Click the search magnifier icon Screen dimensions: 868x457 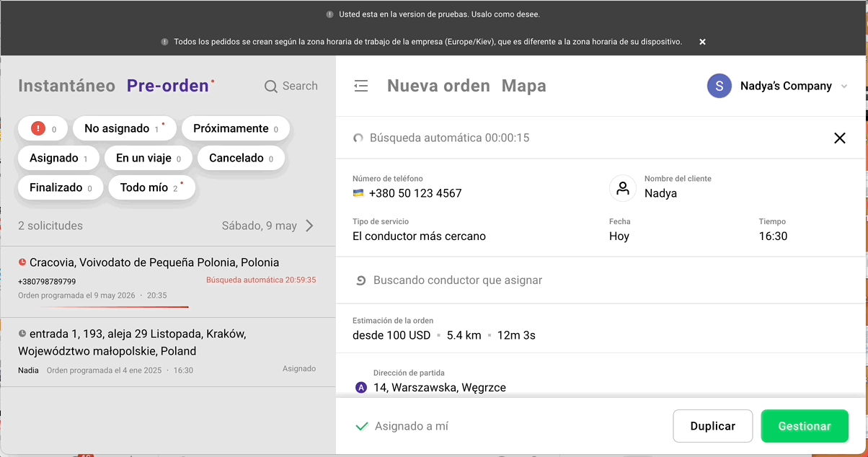(271, 86)
